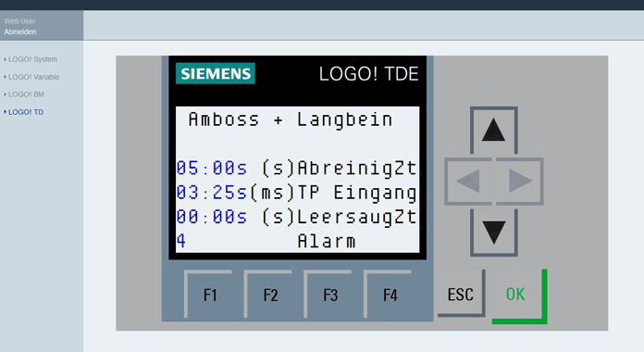Click the SIEMENS logo on the display
The height and width of the screenshot is (352, 644).
[x=216, y=73]
